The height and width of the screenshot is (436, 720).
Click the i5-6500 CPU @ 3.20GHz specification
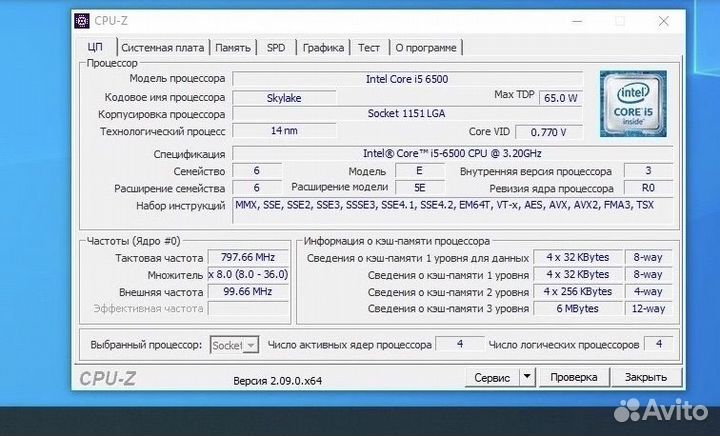click(x=453, y=153)
